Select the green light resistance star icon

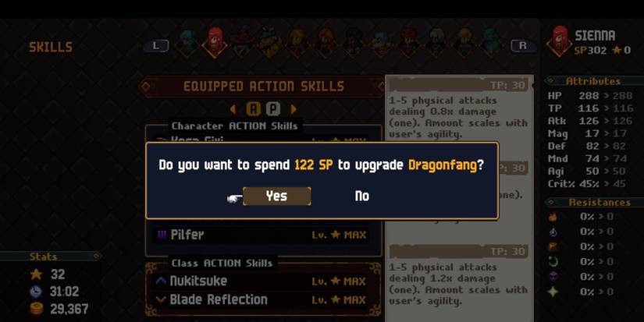click(x=553, y=292)
